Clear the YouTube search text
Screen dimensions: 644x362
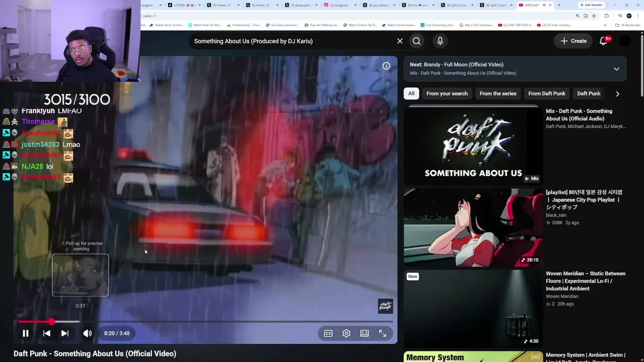point(400,41)
